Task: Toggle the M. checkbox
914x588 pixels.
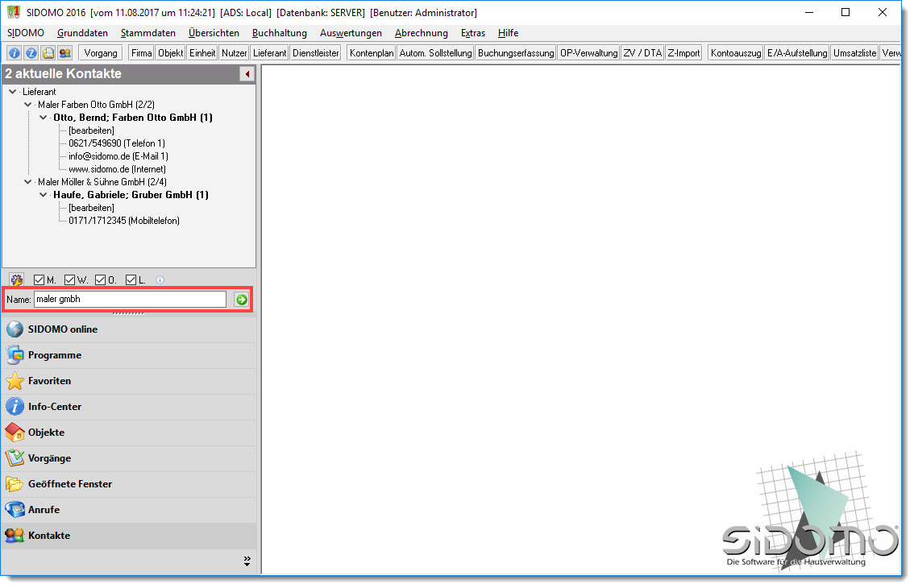Action: point(39,280)
